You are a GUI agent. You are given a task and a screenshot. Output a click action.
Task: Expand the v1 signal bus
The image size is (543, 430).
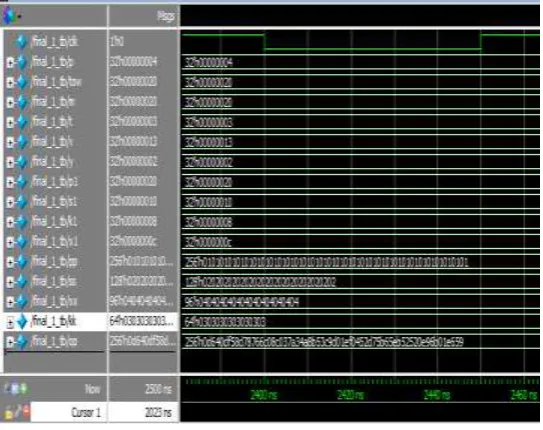point(10,242)
